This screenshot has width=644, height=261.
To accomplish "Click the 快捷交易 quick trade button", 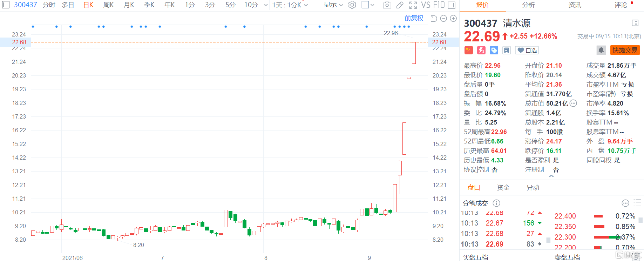I will [625, 50].
